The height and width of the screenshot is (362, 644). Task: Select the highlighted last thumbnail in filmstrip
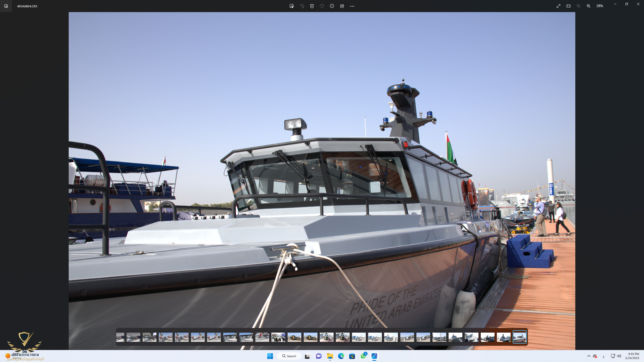pos(520,337)
